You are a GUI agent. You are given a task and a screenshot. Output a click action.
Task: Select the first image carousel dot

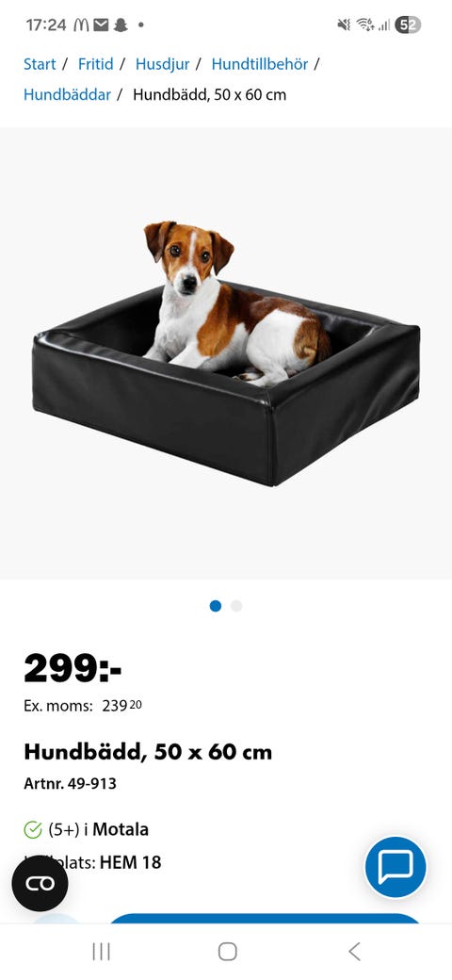coord(216,606)
